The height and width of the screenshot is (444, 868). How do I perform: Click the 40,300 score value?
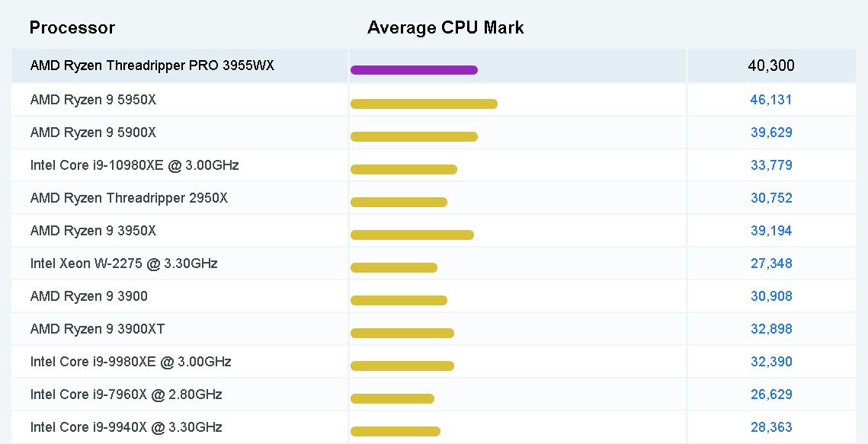[x=771, y=66]
